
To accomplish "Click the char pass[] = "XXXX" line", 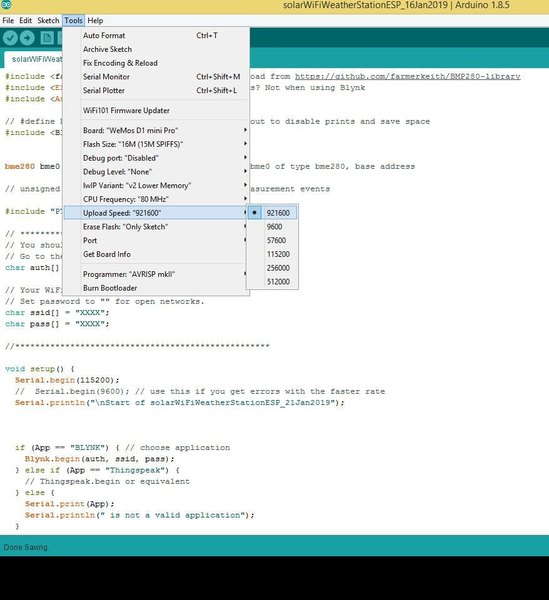I will click(57, 324).
